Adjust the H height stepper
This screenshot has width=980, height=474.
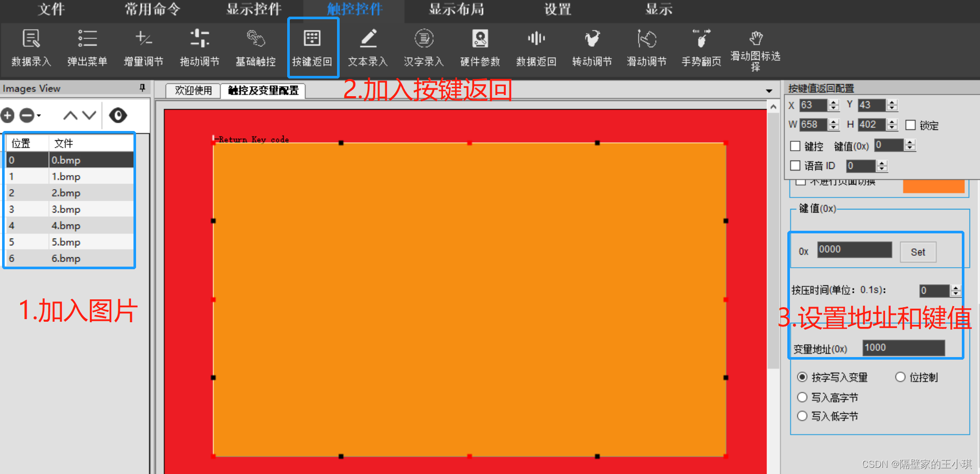click(x=892, y=125)
